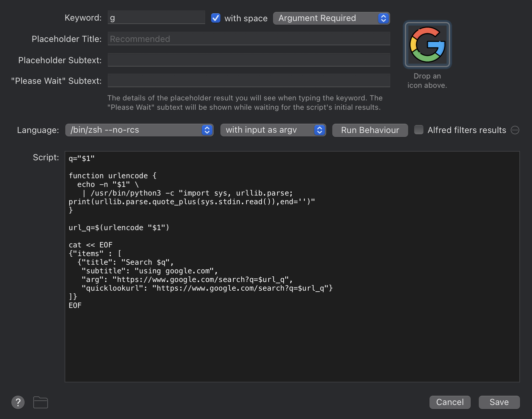This screenshot has height=419, width=532.
Task: Open the workflow folder icon
Action: coord(41,402)
